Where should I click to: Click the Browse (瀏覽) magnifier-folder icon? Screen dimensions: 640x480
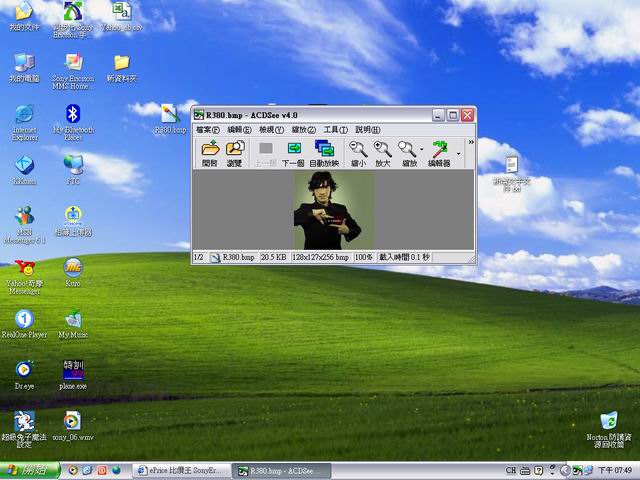pyautogui.click(x=235, y=153)
